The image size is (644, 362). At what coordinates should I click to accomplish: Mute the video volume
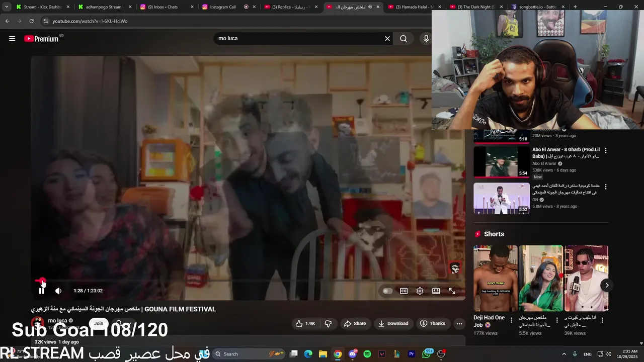tap(58, 291)
